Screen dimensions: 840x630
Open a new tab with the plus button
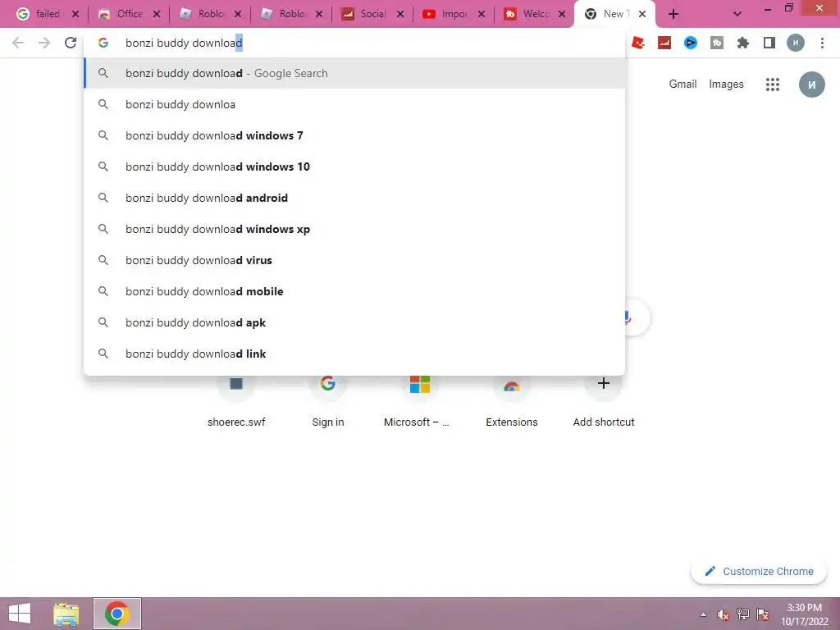click(x=673, y=14)
